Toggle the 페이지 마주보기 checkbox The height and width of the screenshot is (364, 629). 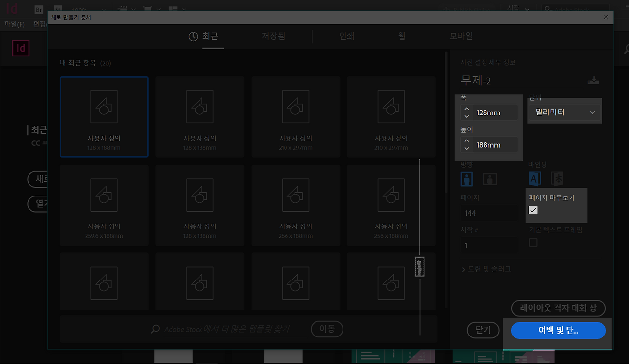point(533,210)
